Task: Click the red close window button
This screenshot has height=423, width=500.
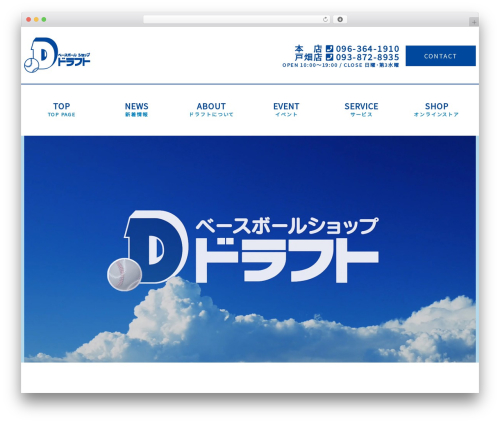Action: coord(29,20)
